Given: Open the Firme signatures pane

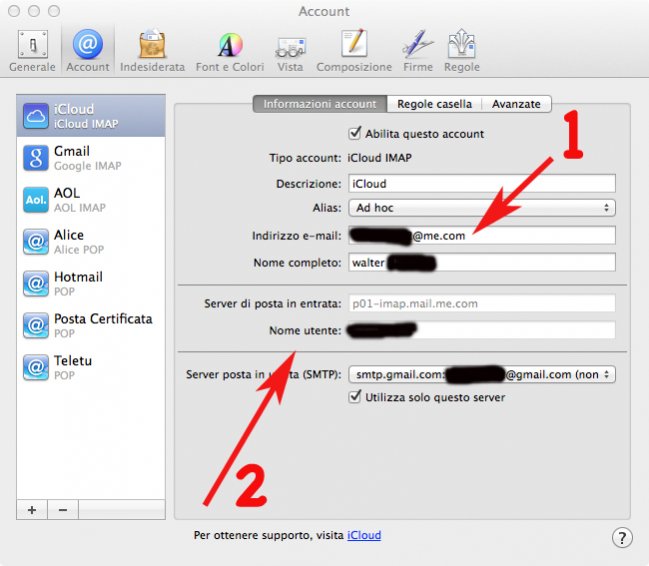Looking at the screenshot, I should click(418, 51).
